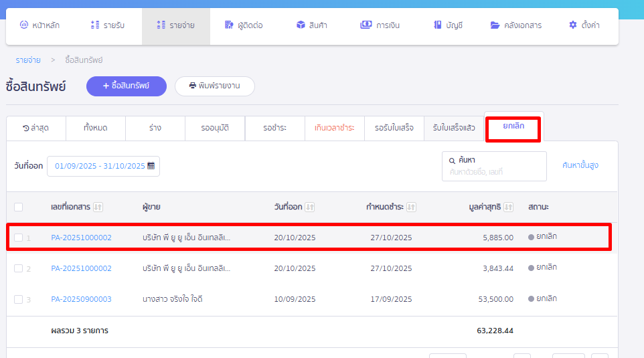Open ค้นหาขั้นสูง advanced search link

580,165
